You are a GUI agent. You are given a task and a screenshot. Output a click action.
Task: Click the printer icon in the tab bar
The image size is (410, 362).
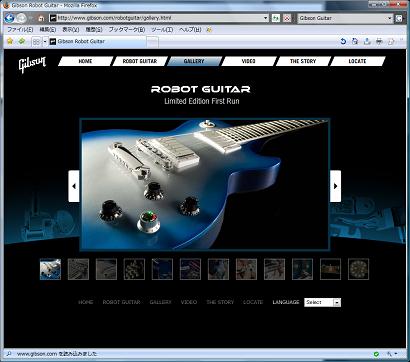379,41
